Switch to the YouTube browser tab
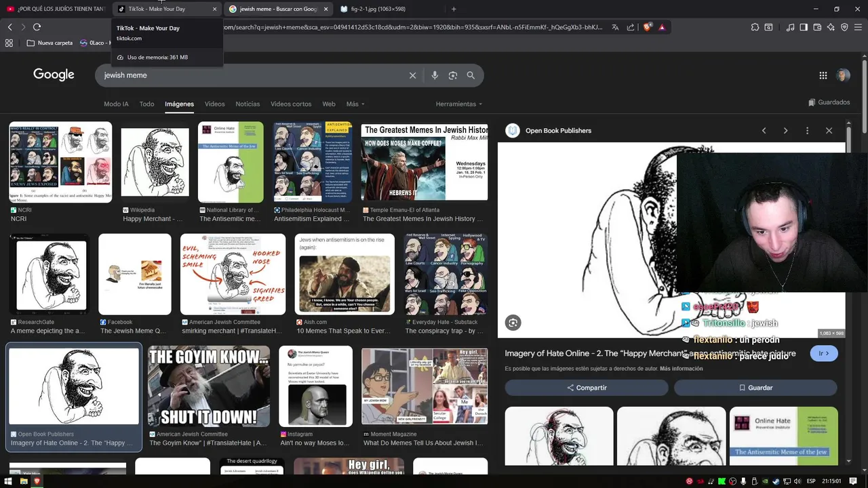The height and width of the screenshot is (488, 868). point(56,9)
